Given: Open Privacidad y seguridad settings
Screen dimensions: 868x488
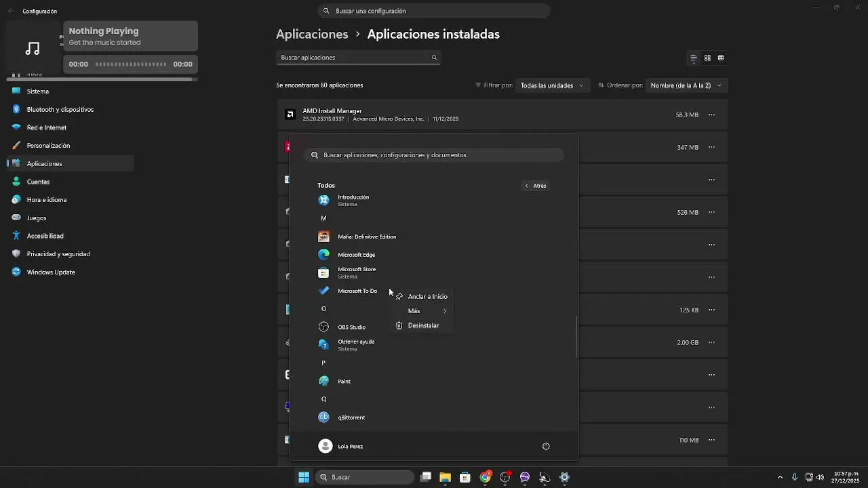Looking at the screenshot, I should point(71,254).
